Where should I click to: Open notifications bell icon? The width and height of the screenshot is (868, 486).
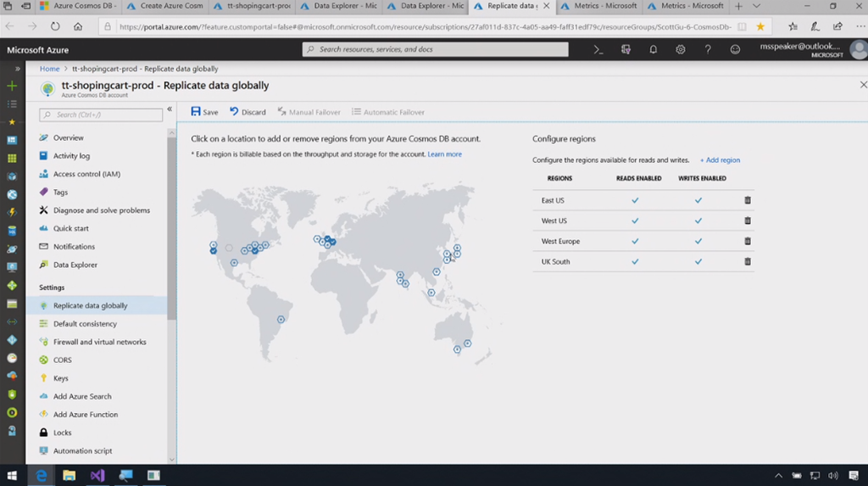(x=654, y=50)
